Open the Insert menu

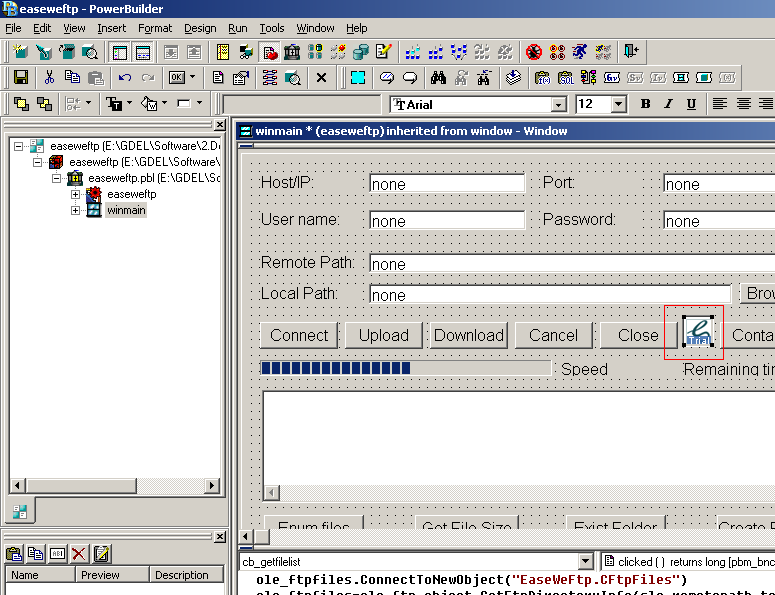111,28
